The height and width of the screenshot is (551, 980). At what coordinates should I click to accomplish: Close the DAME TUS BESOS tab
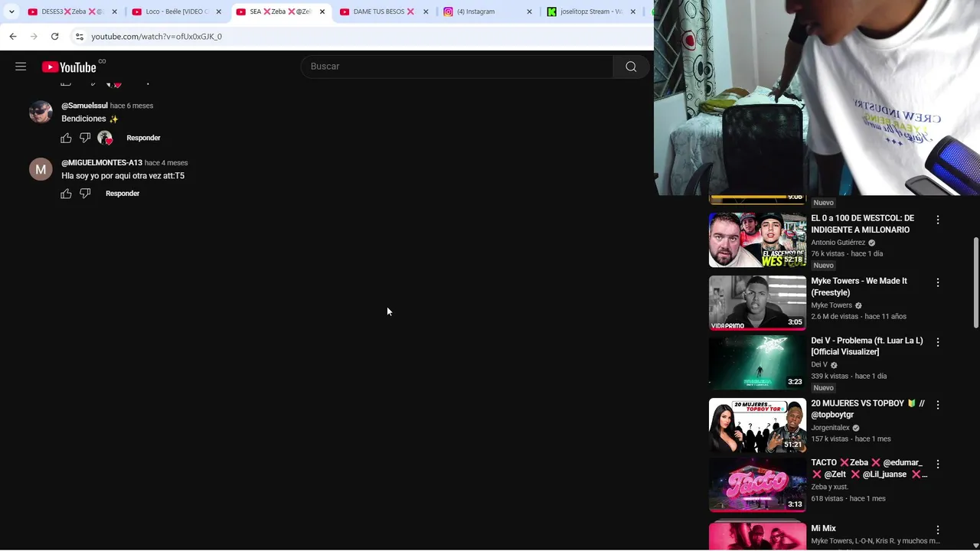tap(426, 11)
